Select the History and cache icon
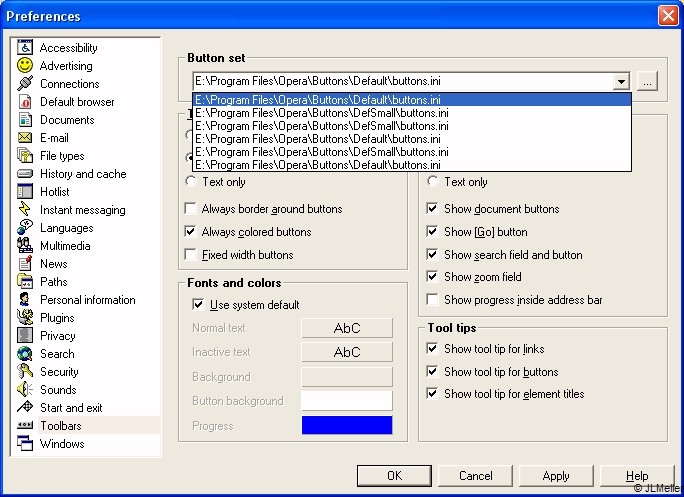The image size is (684, 497). click(x=25, y=173)
